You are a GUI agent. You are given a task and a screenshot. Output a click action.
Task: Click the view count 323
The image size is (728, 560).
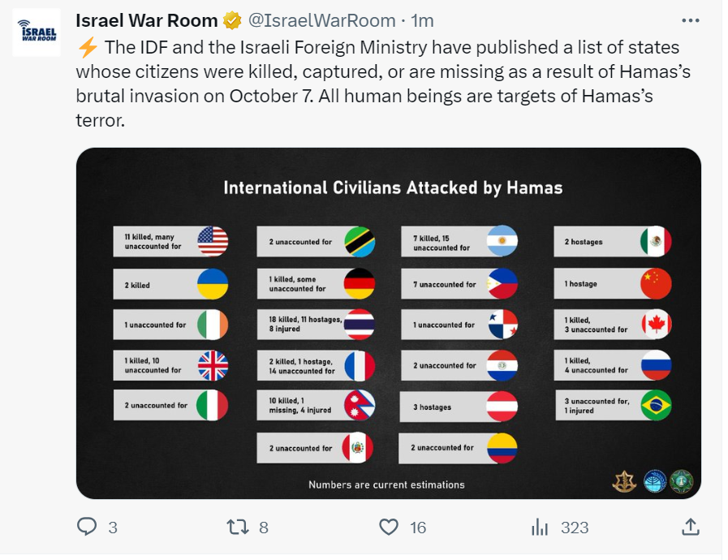coord(575,528)
